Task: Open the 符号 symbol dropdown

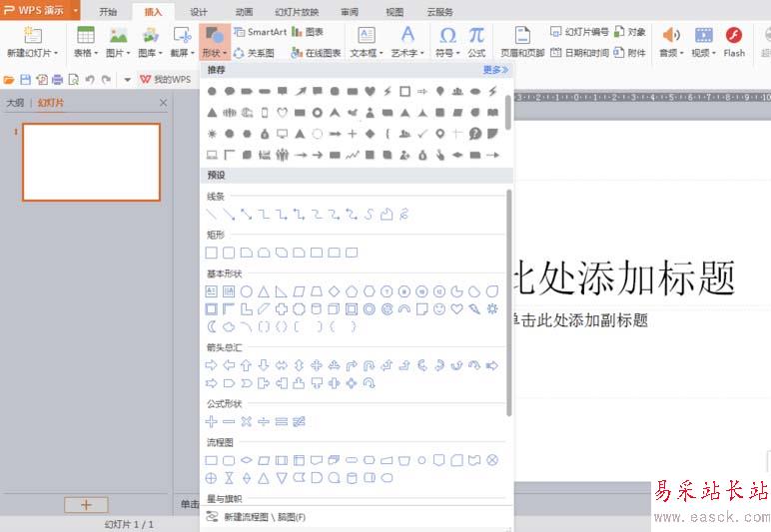Action: (x=447, y=42)
